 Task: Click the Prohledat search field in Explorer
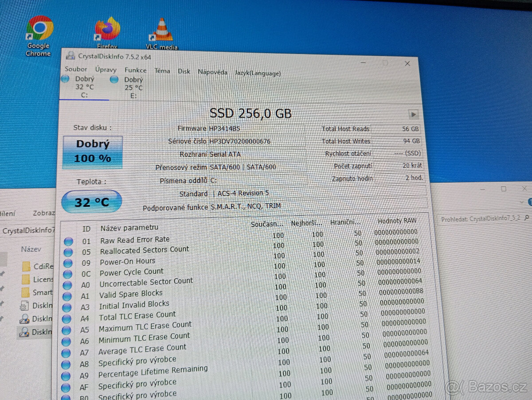[x=483, y=218]
